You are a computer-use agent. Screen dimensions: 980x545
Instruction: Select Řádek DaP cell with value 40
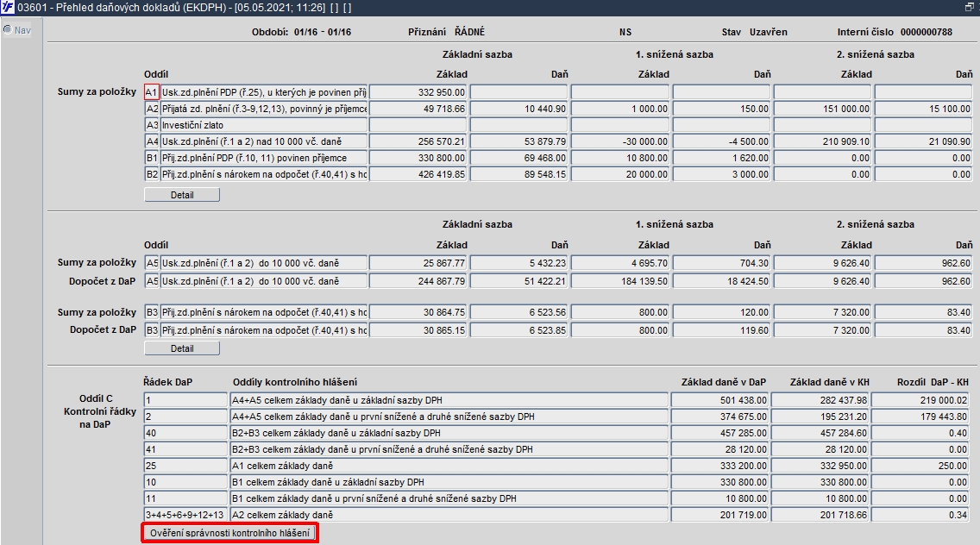click(185, 433)
